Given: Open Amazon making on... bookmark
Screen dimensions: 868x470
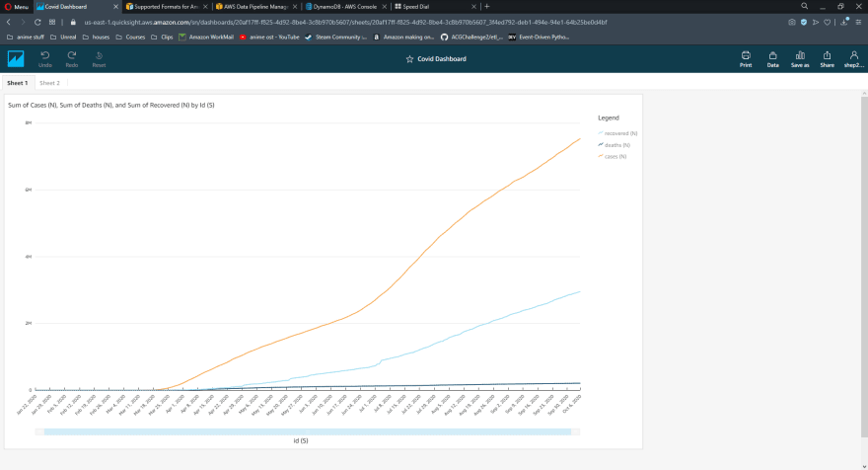Looking at the screenshot, I should (x=403, y=38).
